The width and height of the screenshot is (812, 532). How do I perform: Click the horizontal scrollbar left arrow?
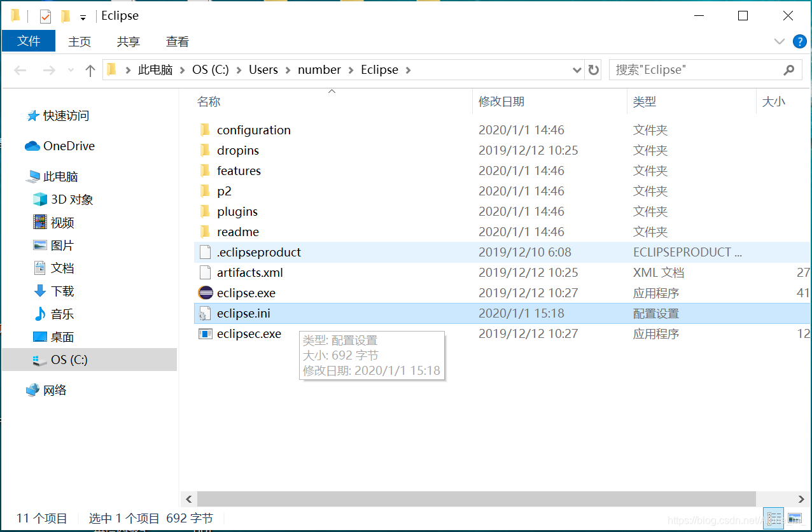click(188, 500)
